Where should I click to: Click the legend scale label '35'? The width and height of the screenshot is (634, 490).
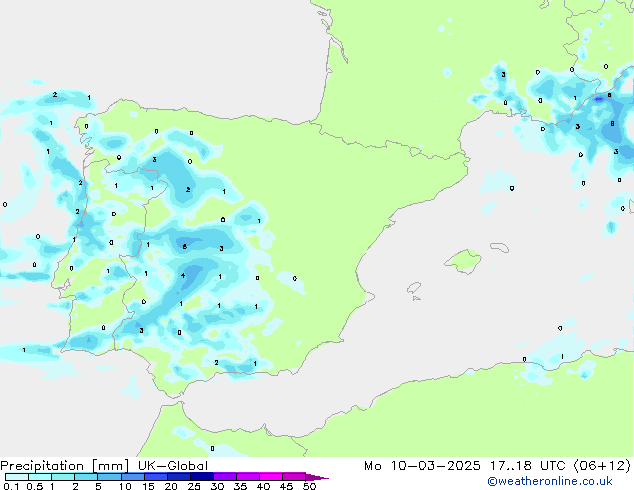click(240, 486)
